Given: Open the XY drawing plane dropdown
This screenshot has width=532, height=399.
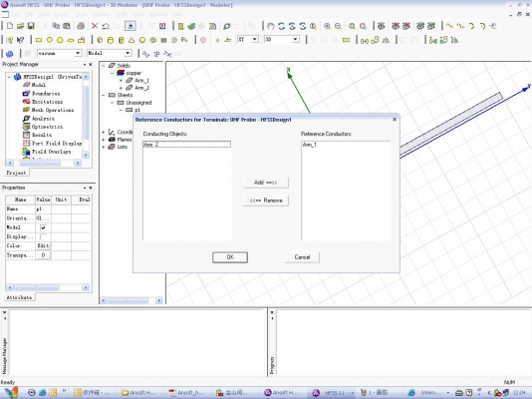Looking at the screenshot, I should point(255,39).
